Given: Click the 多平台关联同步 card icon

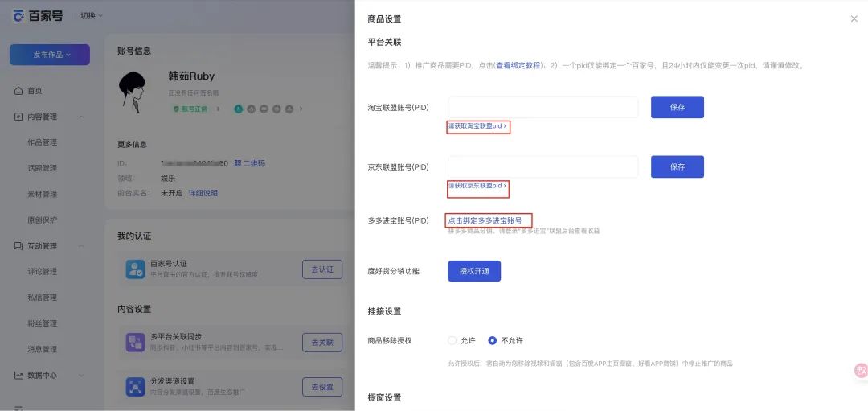Looking at the screenshot, I should (x=135, y=343).
